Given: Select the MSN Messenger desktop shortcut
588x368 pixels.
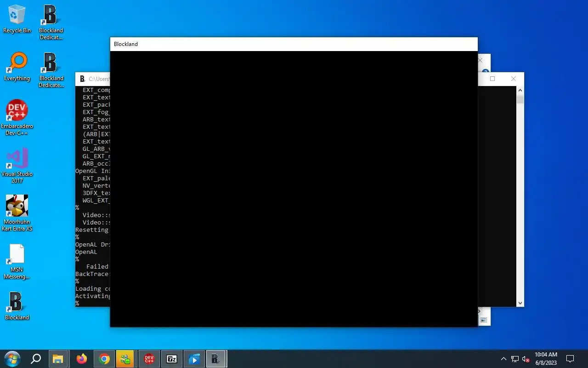Looking at the screenshot, I should point(17,261).
